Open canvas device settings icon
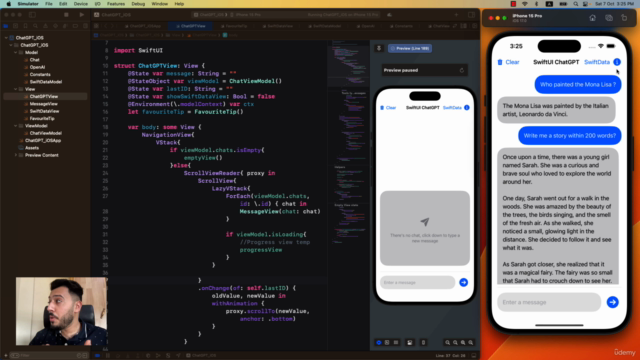The width and height of the screenshot is (640, 360). (409, 342)
